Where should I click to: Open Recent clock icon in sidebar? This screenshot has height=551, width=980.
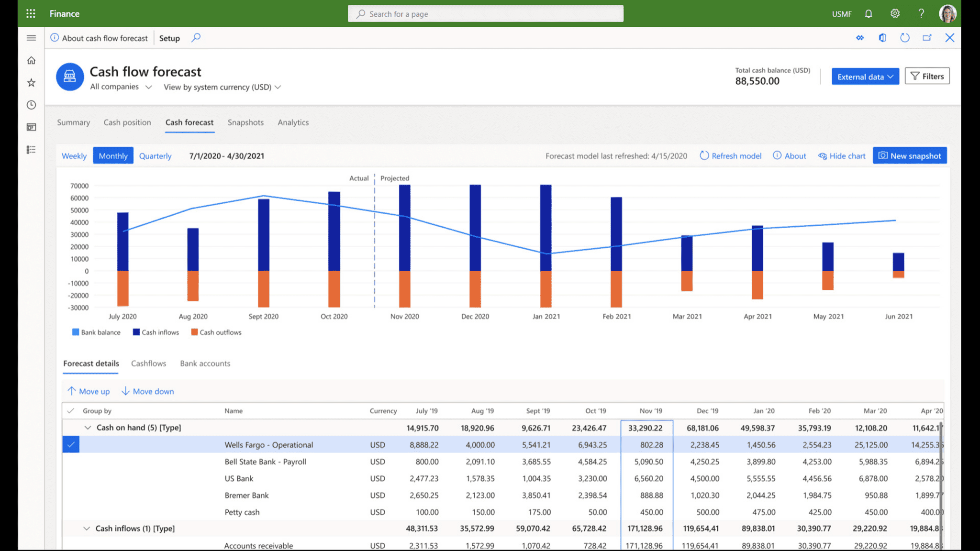[x=31, y=105]
